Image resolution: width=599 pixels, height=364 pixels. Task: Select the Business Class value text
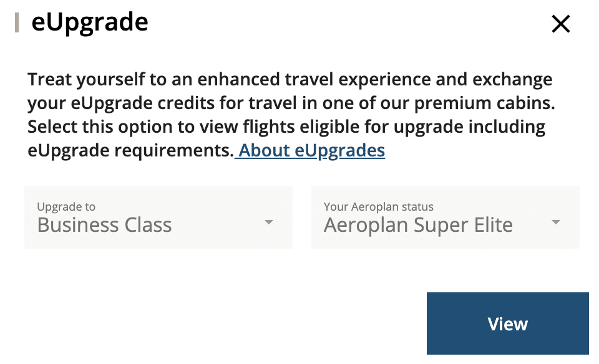(x=104, y=225)
